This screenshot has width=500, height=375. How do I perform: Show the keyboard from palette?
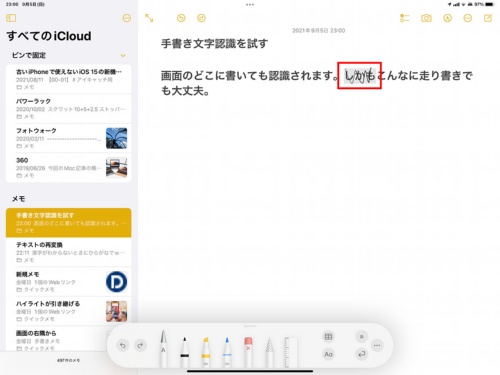pyautogui.click(x=362, y=337)
